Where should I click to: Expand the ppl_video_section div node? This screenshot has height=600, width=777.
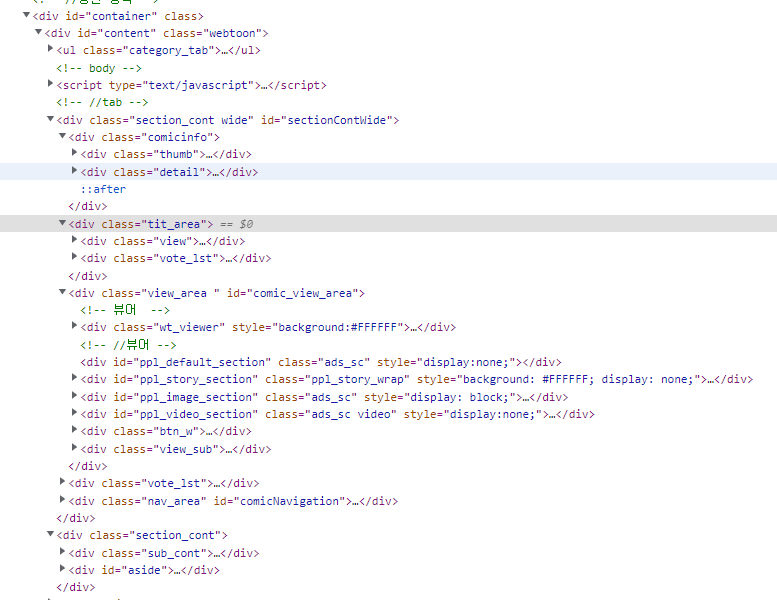[x=74, y=412]
